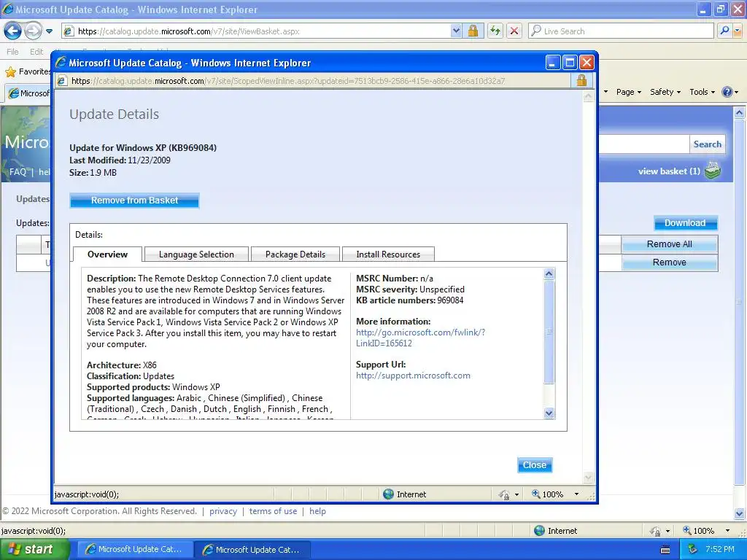Open search provider options dropdown arrow
This screenshot has width=747, height=560.
click(x=738, y=31)
